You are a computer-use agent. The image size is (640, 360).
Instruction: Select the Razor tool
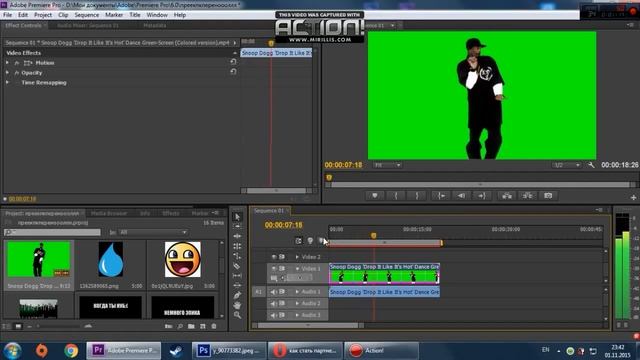pos(238,266)
